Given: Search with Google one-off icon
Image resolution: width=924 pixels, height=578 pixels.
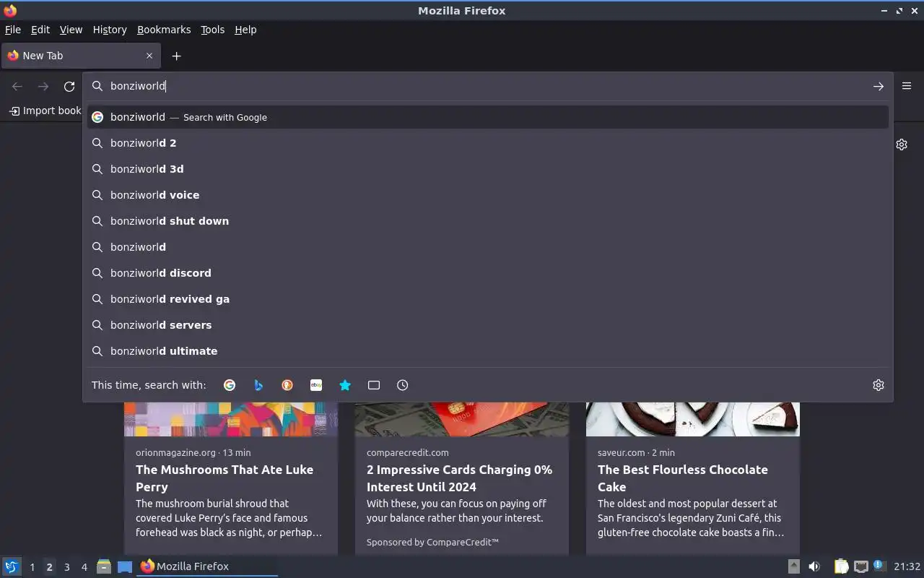Looking at the screenshot, I should (x=230, y=385).
